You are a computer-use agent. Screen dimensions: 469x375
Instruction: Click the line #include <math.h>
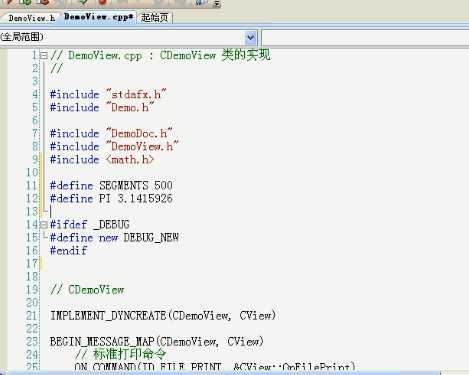102,160
